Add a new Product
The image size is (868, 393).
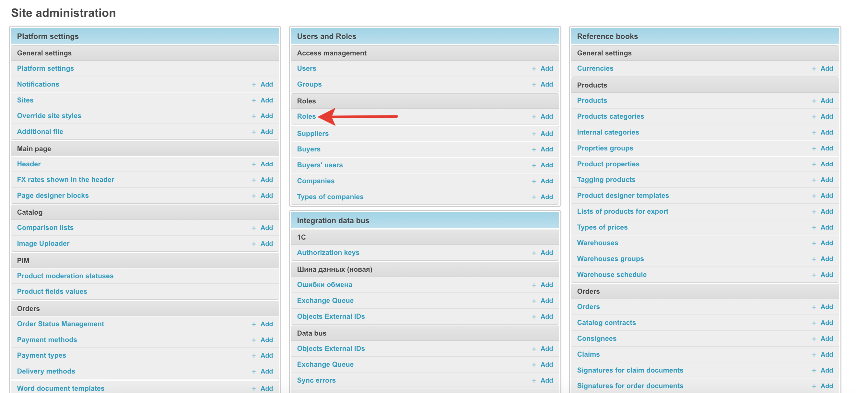pyautogui.click(x=826, y=101)
